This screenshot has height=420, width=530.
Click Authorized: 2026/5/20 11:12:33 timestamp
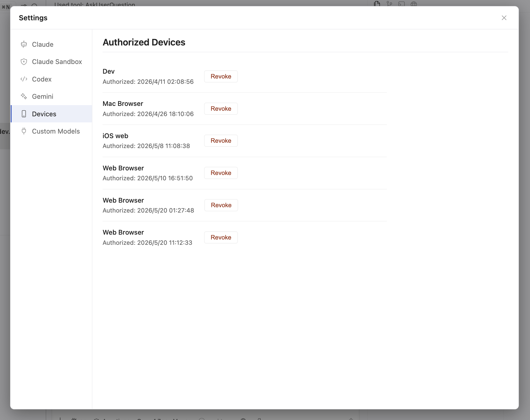[147, 243]
